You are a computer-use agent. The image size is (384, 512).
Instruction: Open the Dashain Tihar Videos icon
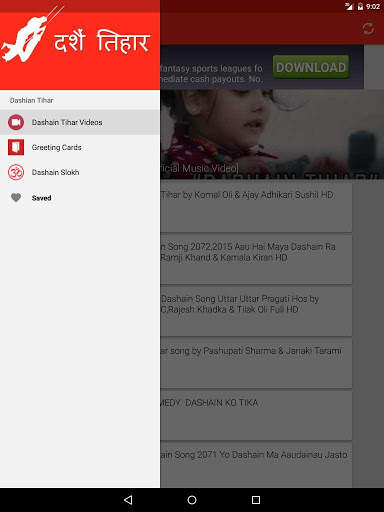pyautogui.click(x=16, y=122)
